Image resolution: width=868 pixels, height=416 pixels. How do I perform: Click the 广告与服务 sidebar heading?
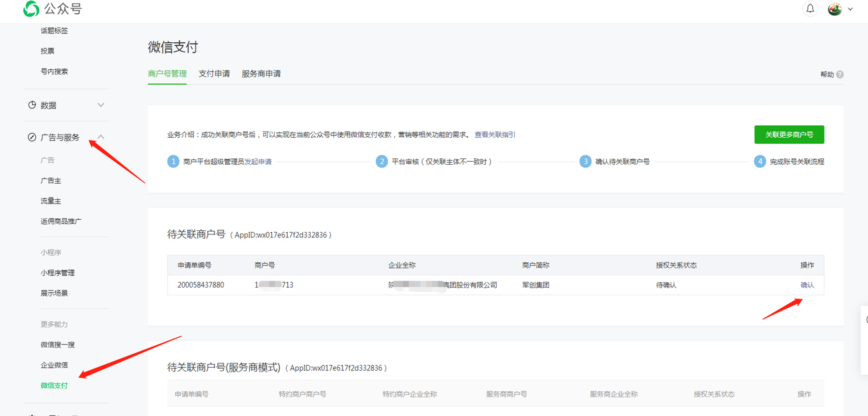60,137
